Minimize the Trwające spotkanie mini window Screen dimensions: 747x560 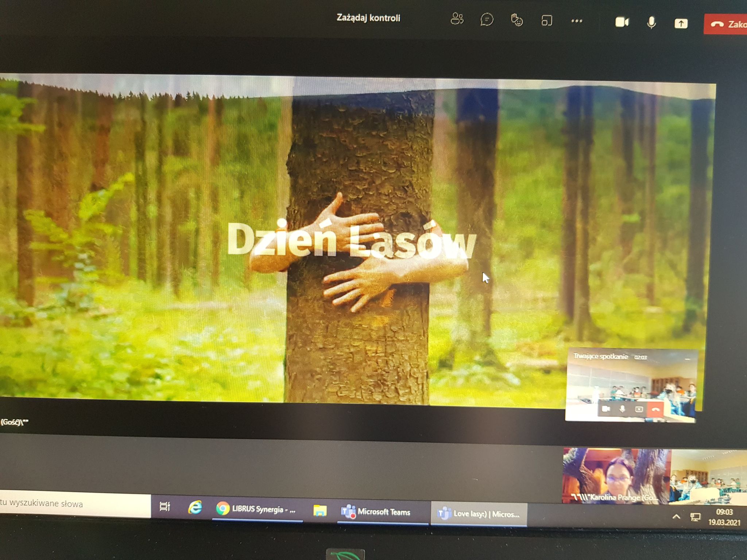[688, 359]
